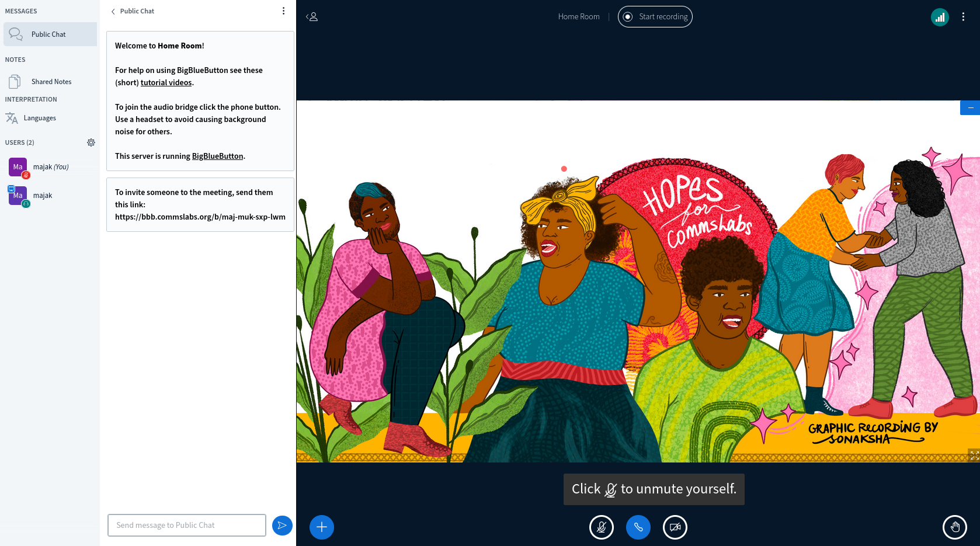
Task: Click Start recording button
Action: click(x=655, y=17)
